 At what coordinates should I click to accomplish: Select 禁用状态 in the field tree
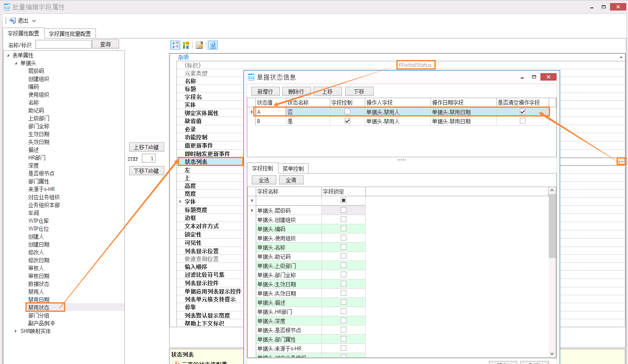(39, 307)
